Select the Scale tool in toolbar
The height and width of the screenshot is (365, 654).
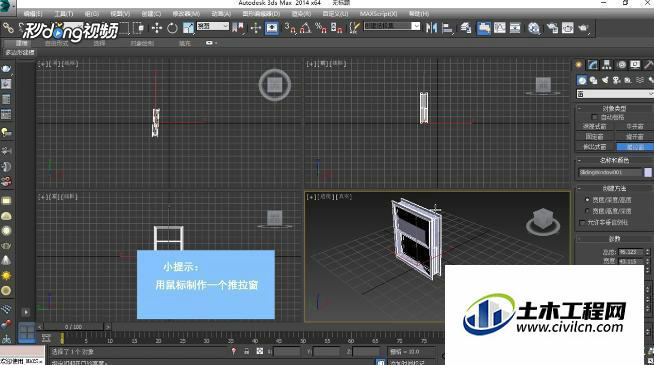pos(188,28)
